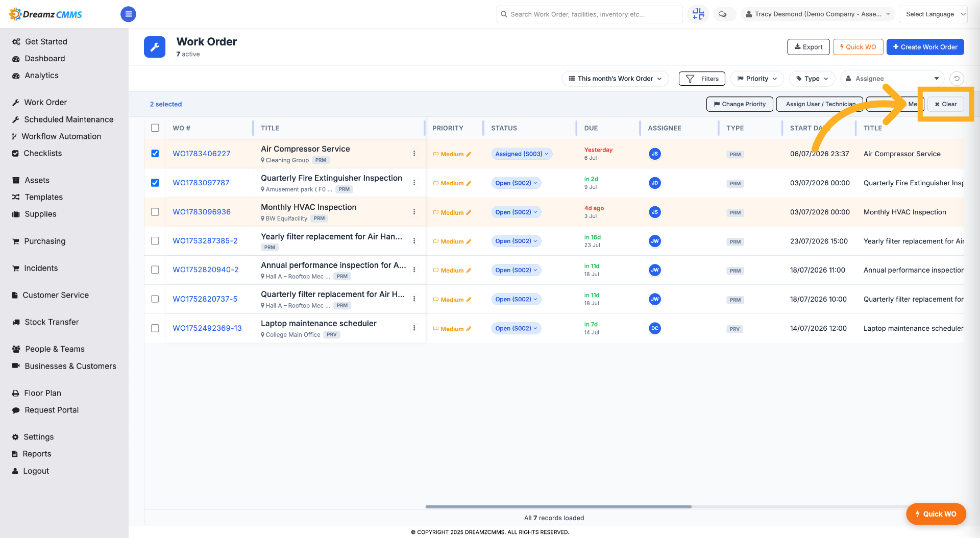Navigate to People & Teams
This screenshot has width=980, height=538.
click(55, 349)
